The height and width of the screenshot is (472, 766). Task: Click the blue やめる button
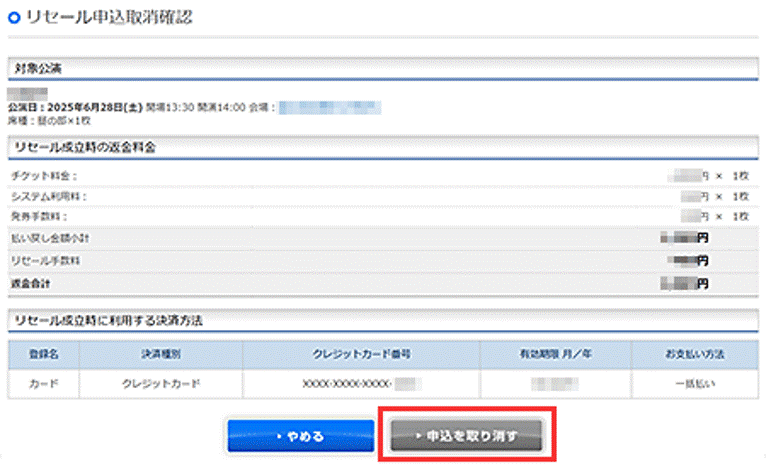click(300, 436)
